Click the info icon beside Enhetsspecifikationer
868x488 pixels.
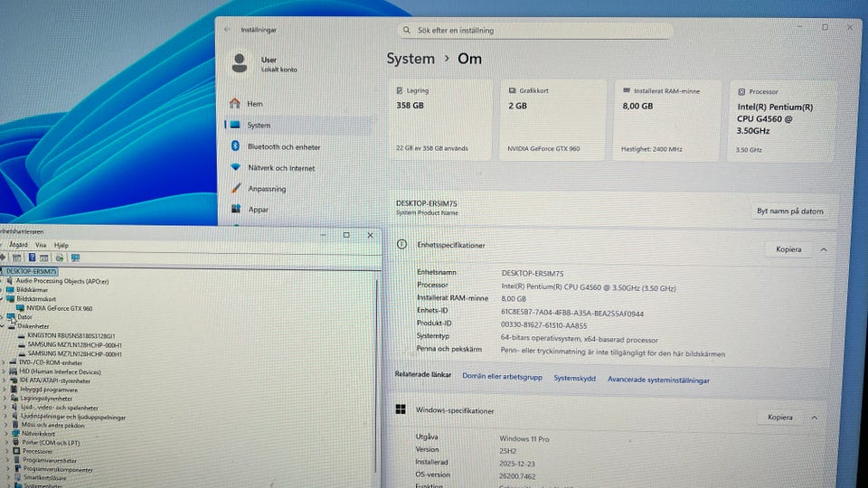[x=401, y=244]
